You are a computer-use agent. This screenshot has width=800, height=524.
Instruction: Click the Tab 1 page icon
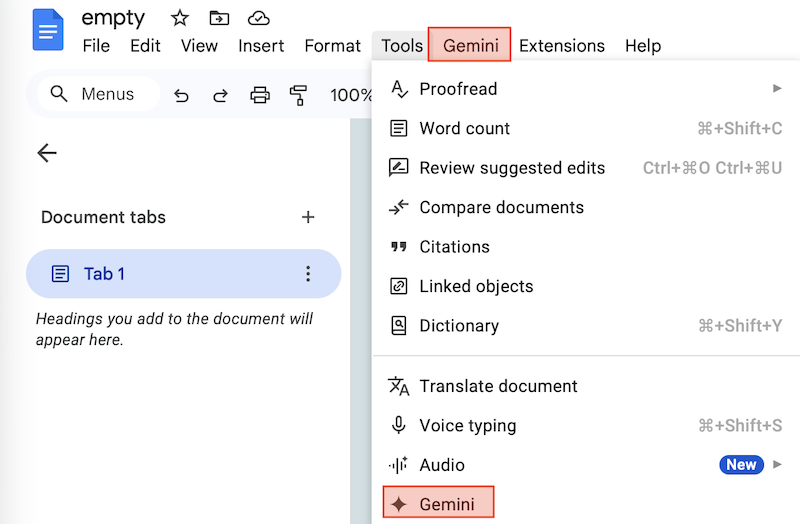pos(60,274)
